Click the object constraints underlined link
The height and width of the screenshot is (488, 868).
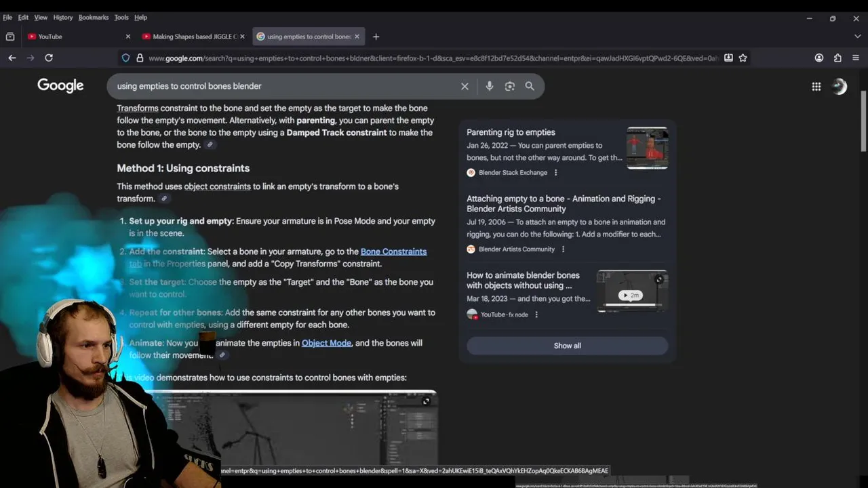[217, 186]
